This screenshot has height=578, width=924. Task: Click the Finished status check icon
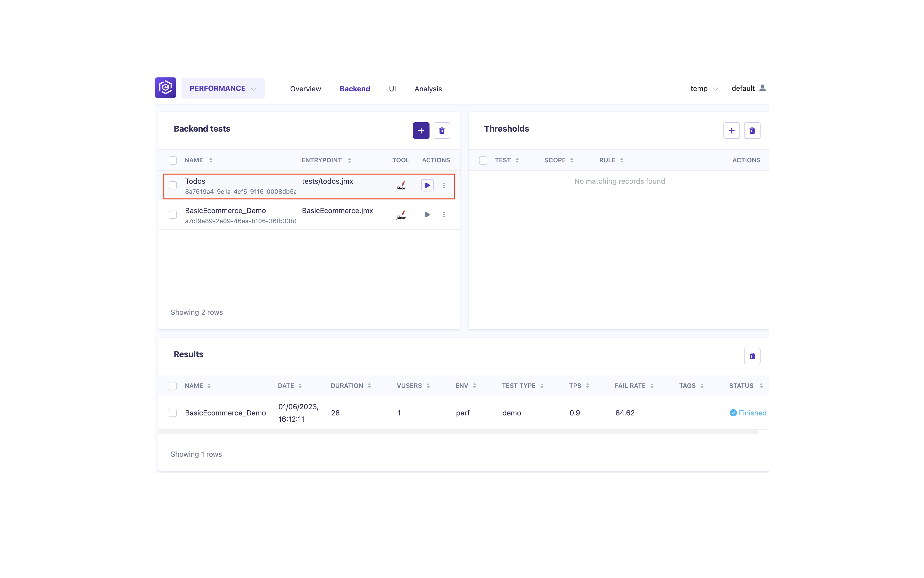(733, 413)
